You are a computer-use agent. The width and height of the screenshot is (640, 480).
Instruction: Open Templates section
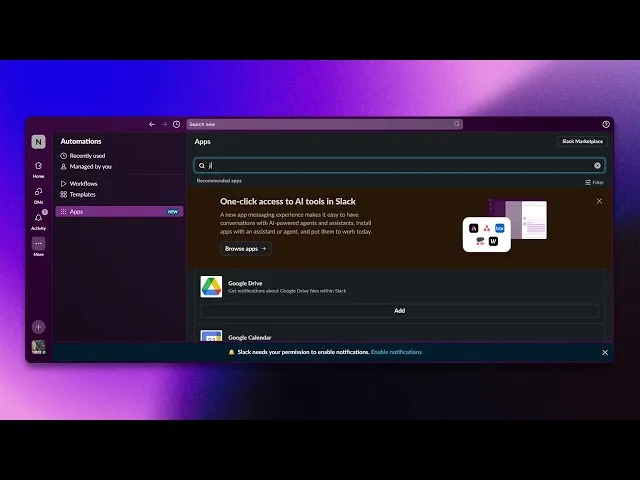(78, 194)
